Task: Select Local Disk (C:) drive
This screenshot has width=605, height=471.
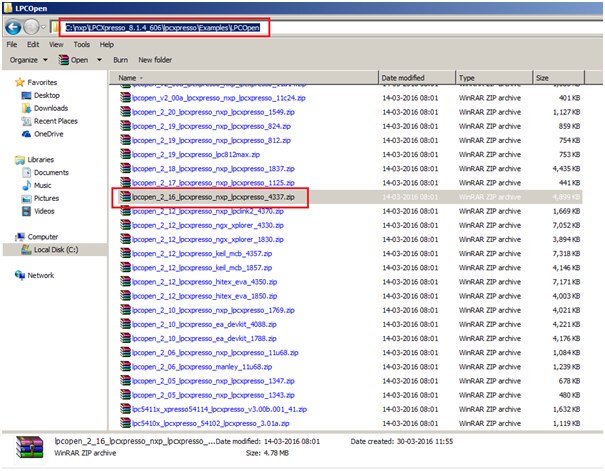Action: click(50, 250)
